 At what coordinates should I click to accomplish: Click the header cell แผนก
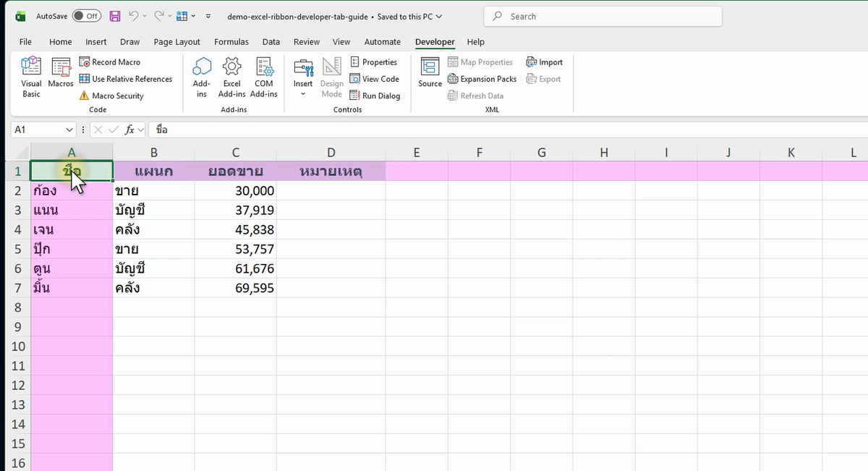click(154, 171)
